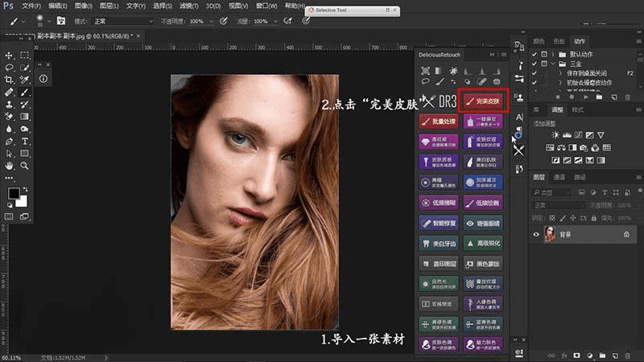The height and width of the screenshot is (362, 644).
Task: Select the Lasso tool
Action: (9, 68)
